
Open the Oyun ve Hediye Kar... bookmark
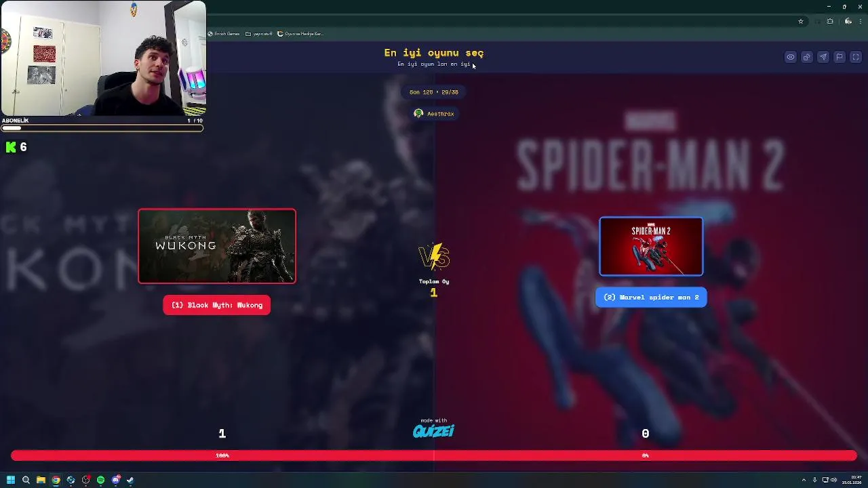pyautogui.click(x=300, y=34)
